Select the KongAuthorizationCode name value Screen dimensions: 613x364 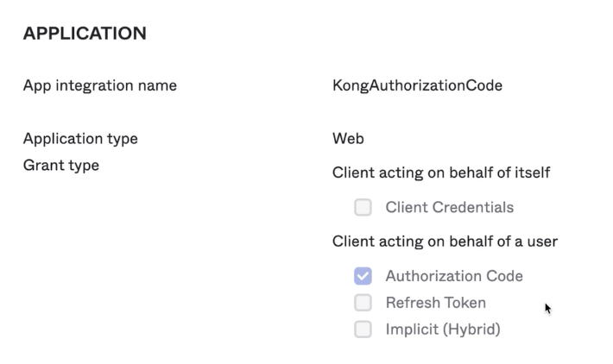[417, 85]
